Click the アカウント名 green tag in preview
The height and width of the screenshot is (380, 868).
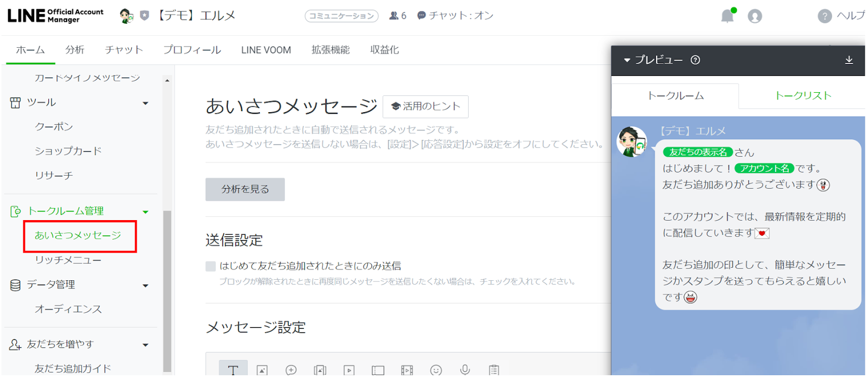coord(764,169)
